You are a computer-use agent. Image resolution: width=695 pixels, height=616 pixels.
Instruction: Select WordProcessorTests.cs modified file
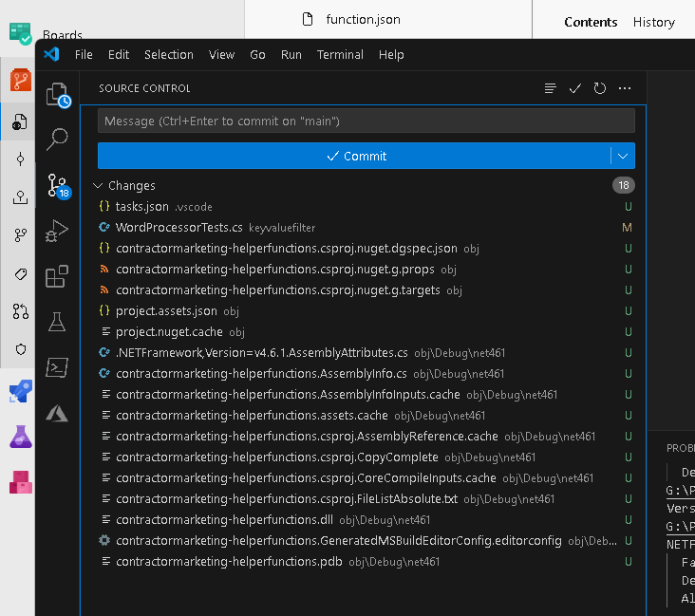pyautogui.click(x=364, y=228)
